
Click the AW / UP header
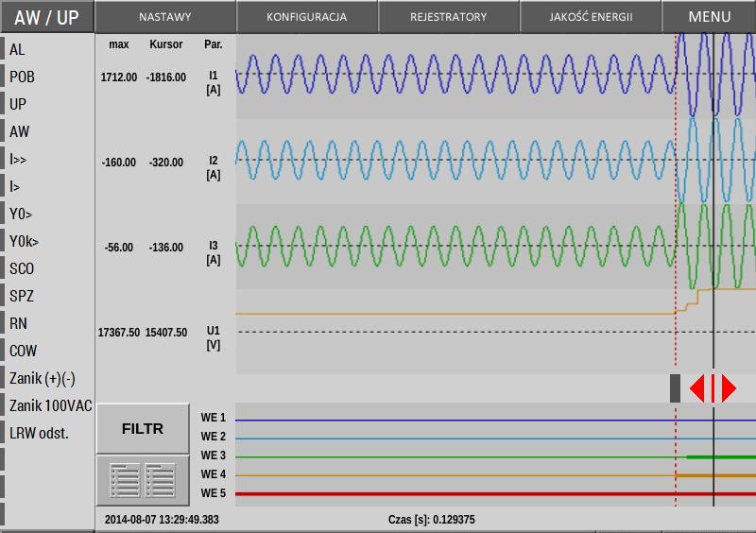(x=46, y=17)
